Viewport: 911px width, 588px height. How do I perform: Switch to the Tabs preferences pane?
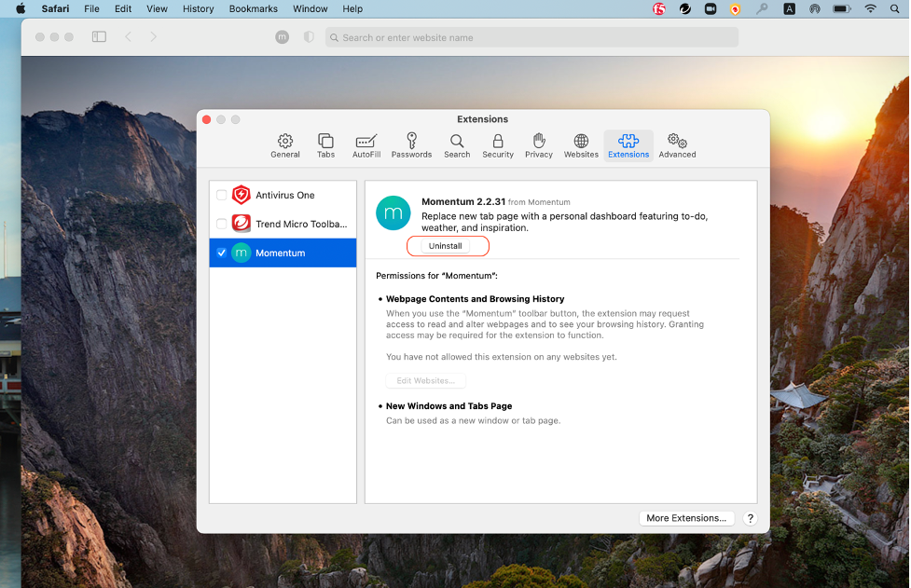pos(325,145)
